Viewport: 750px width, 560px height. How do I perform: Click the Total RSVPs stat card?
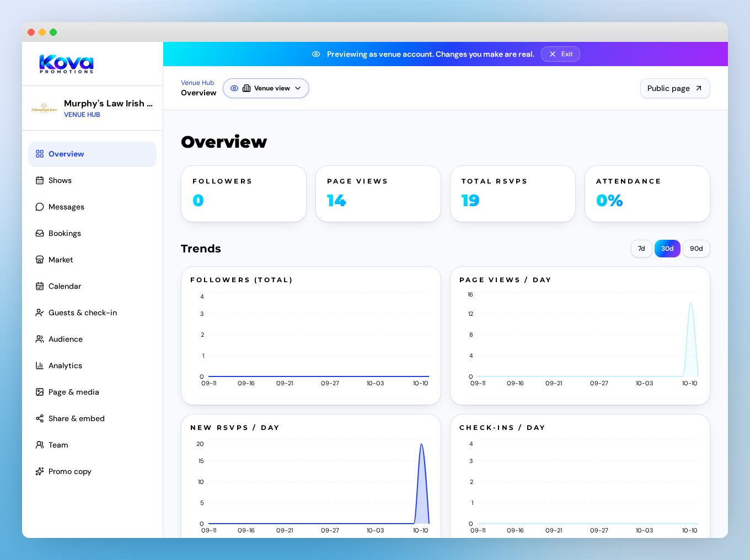[x=513, y=194]
